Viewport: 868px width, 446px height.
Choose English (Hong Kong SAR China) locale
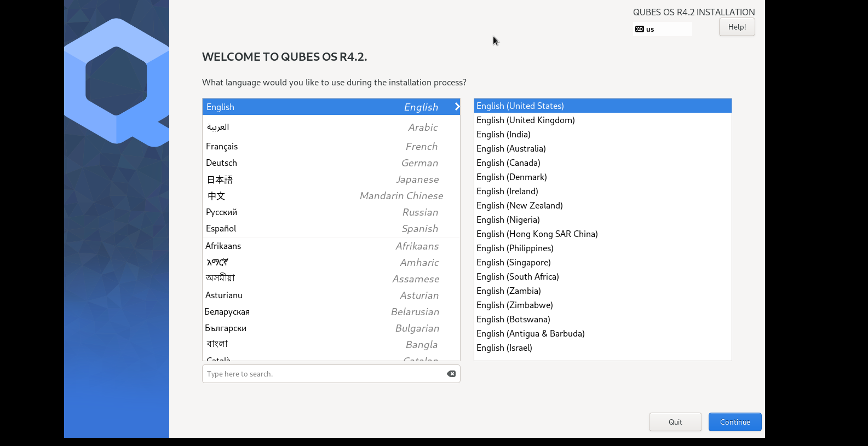click(x=603, y=234)
